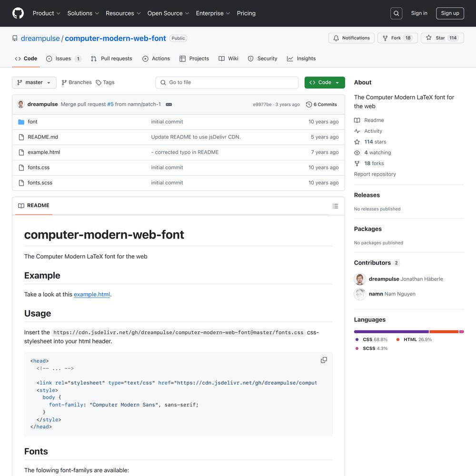
Task: Open the search magnifier button
Action: pos(396,13)
